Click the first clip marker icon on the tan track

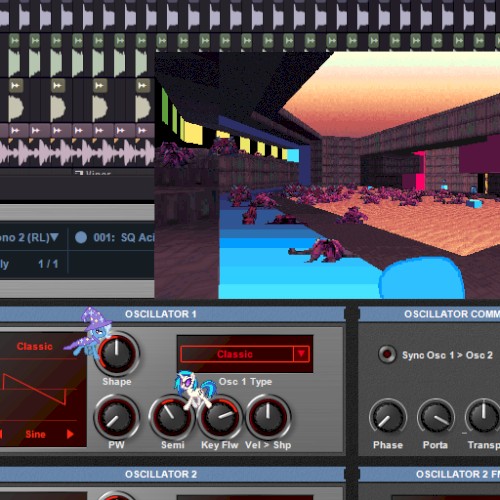[x=15, y=86]
